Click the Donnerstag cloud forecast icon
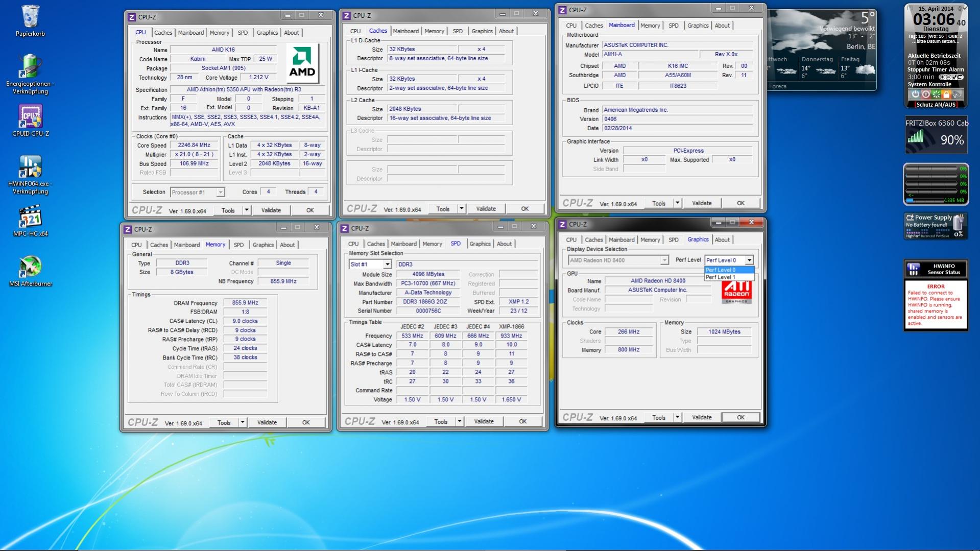Image resolution: width=980 pixels, height=551 pixels. (825, 71)
